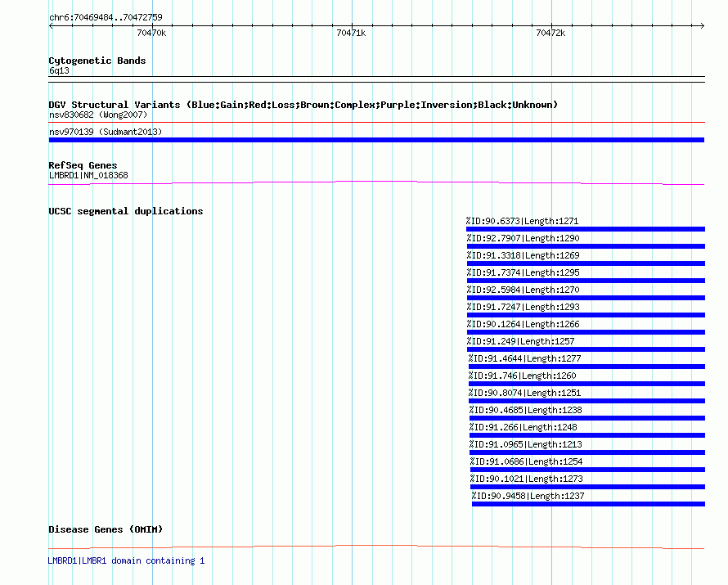Select the nsv970139 (Sudmant2013) variant label
The width and height of the screenshot is (728, 585).
pyautogui.click(x=106, y=132)
